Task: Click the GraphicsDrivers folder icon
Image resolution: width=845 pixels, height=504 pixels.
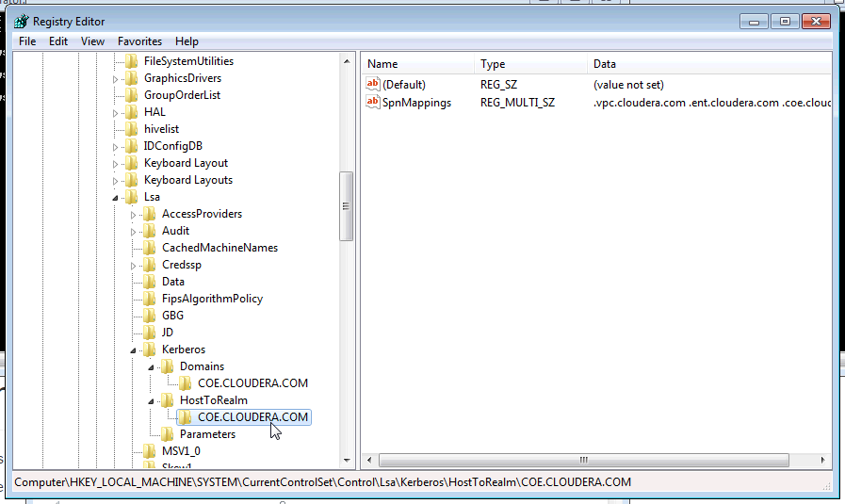Action: [132, 78]
